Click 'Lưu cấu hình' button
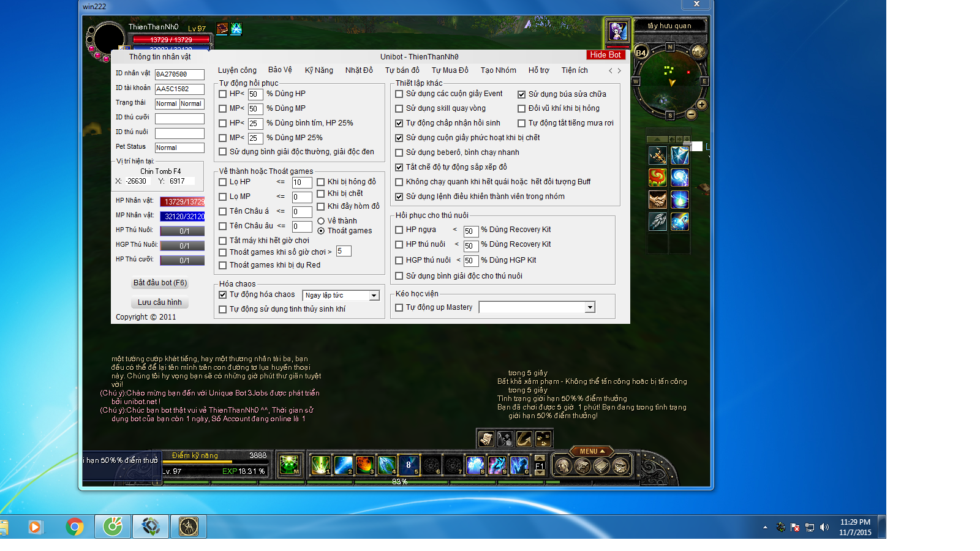980x551 pixels. (x=160, y=302)
